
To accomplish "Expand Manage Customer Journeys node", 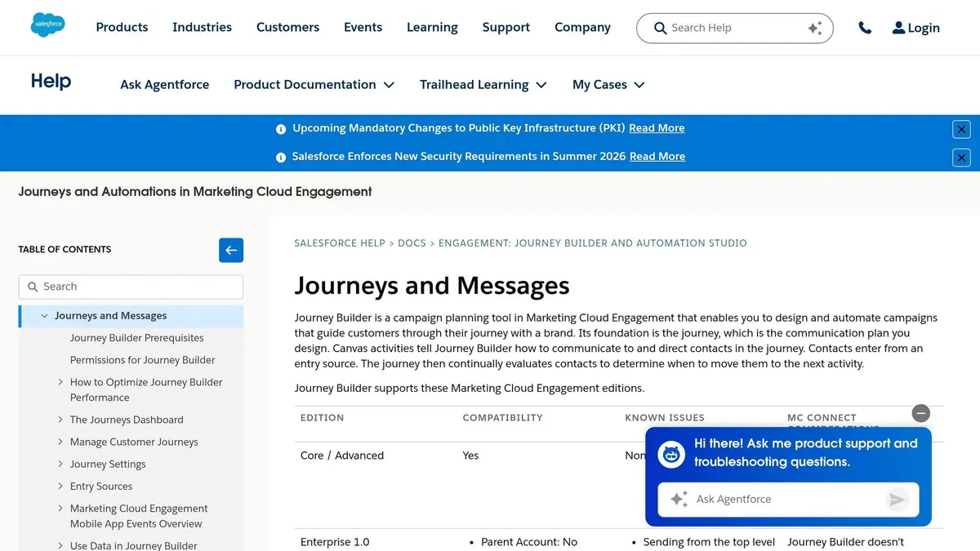I will point(60,442).
